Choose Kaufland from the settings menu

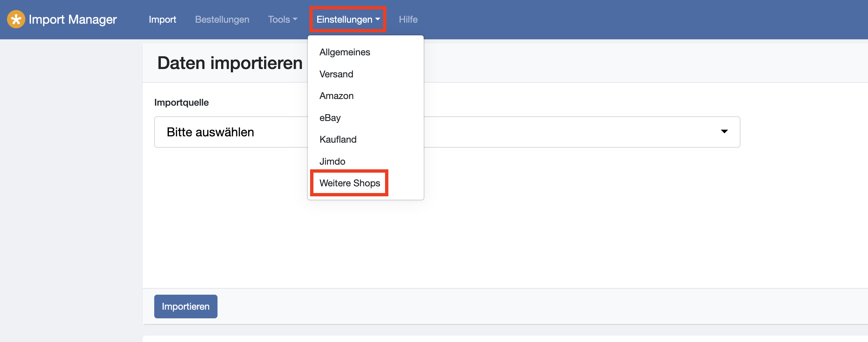point(338,139)
